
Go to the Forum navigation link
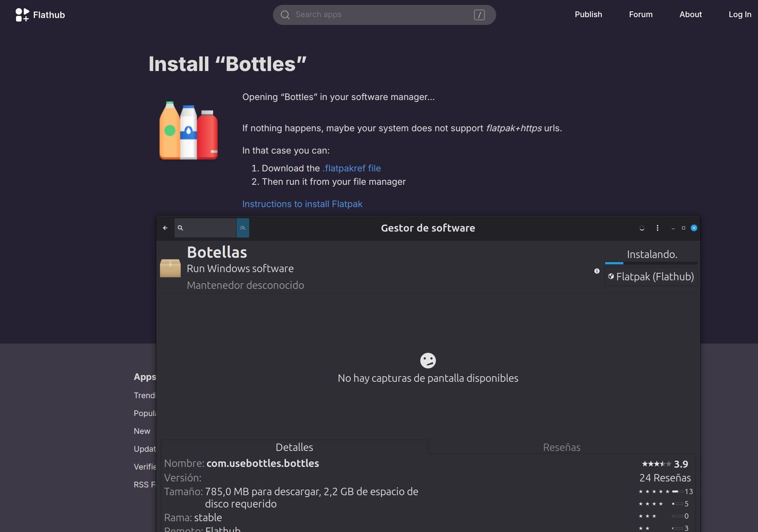(640, 14)
